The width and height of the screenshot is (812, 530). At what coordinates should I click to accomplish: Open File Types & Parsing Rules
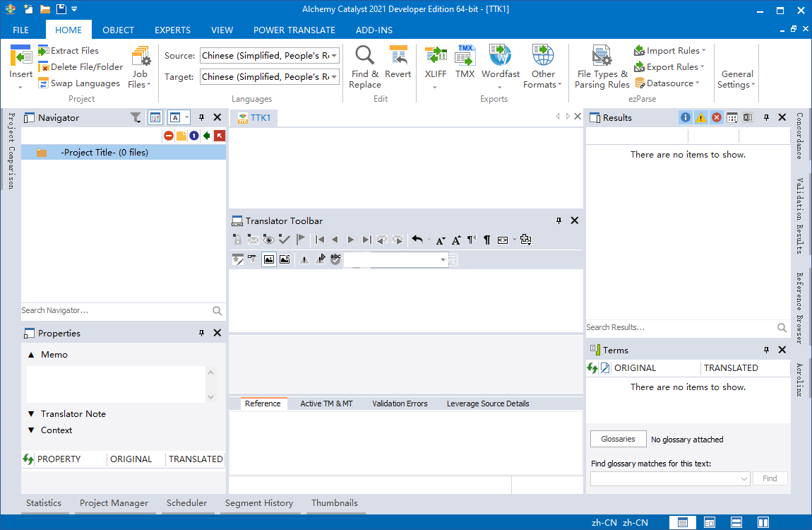tap(602, 67)
